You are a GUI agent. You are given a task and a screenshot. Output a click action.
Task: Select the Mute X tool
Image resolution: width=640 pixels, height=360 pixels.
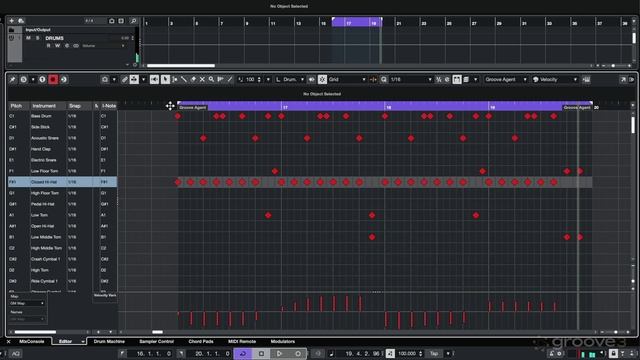coord(202,80)
